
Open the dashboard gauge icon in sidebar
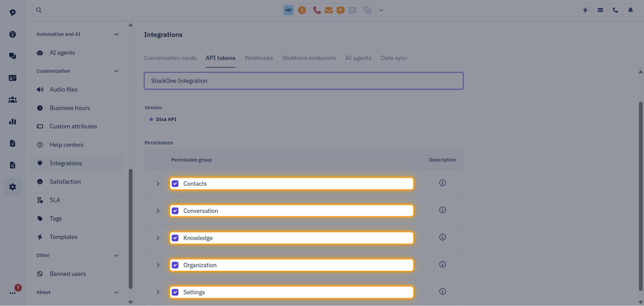tap(12, 34)
